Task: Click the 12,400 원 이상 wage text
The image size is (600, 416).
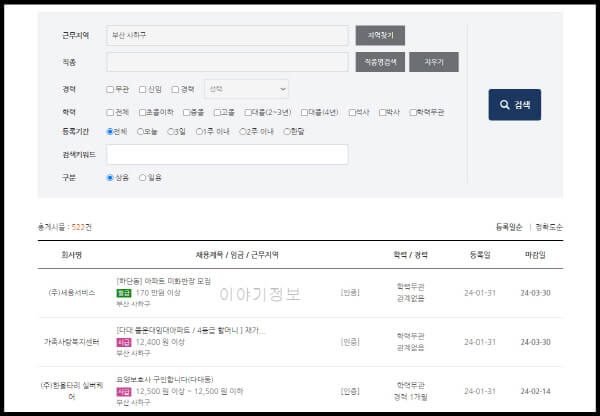Action: (x=160, y=342)
